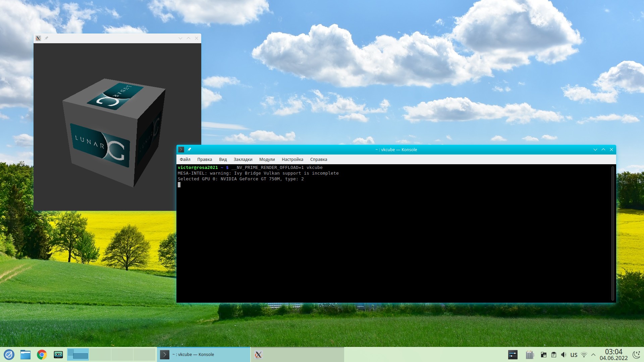Switch to the second virtual desktop
This screenshot has height=362, width=644.
(100, 354)
